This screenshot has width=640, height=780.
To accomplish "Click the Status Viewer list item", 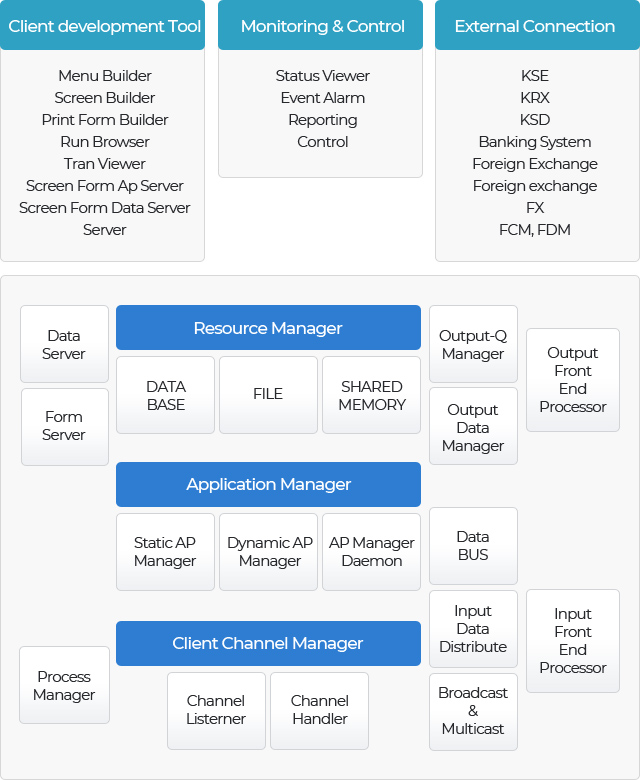I will [x=322, y=76].
